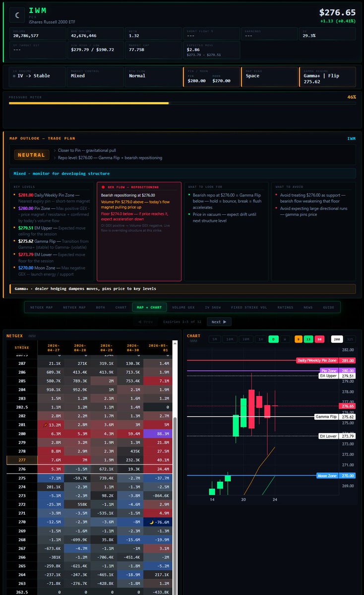Select the MAP + CHART tab

click(149, 307)
